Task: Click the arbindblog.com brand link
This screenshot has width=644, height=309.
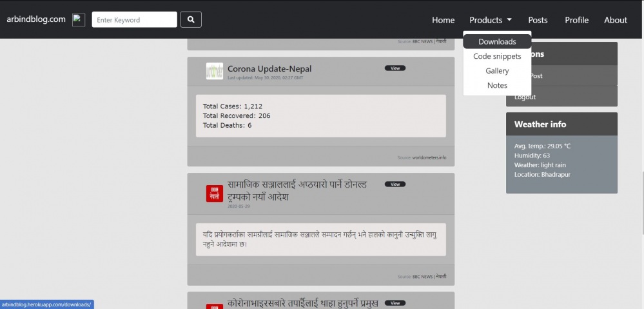Action: tap(36, 19)
